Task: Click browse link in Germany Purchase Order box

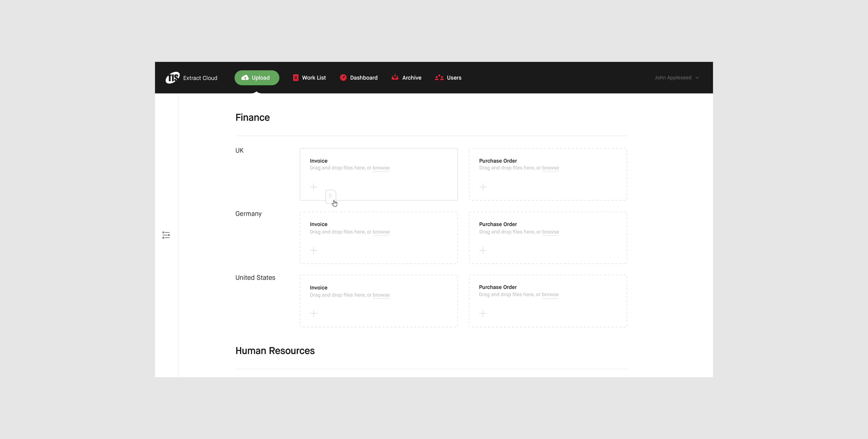Action: (550, 232)
